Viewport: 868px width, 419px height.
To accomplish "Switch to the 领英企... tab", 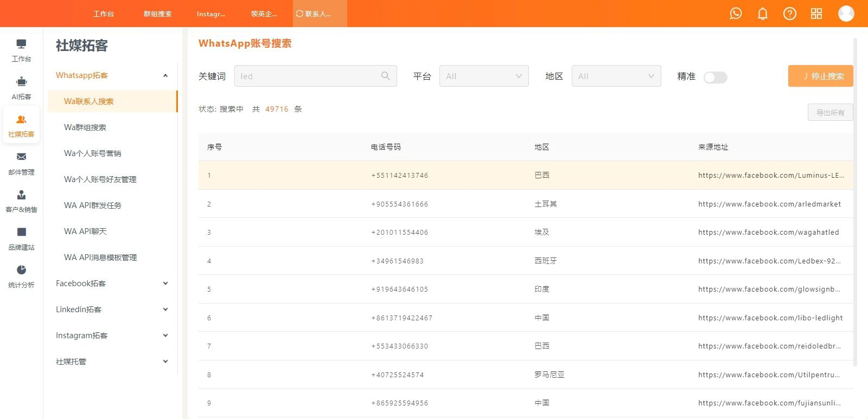I will coord(264,14).
